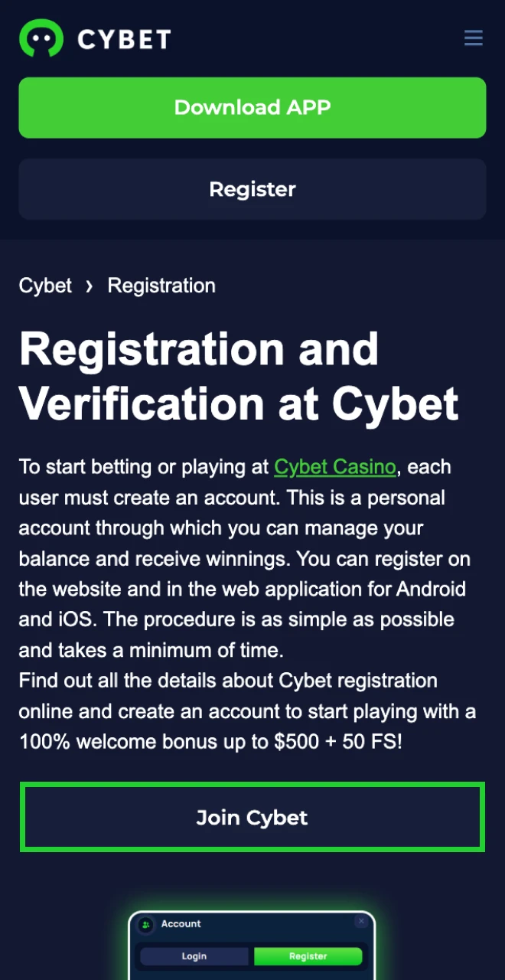
Task: Click the green Cybet mascot logo icon
Action: [41, 38]
